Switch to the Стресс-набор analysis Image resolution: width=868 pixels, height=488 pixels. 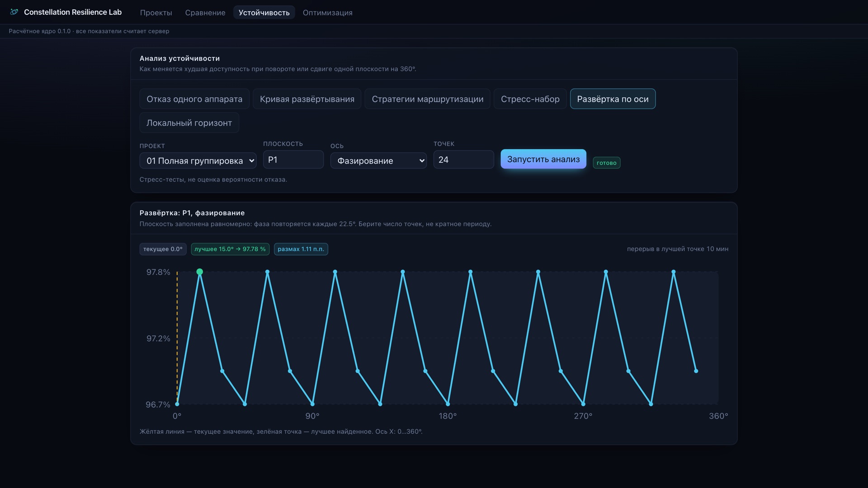point(530,99)
